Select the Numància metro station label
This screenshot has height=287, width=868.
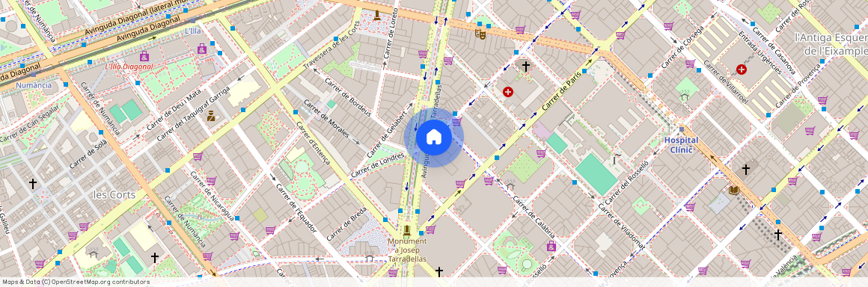(34, 85)
